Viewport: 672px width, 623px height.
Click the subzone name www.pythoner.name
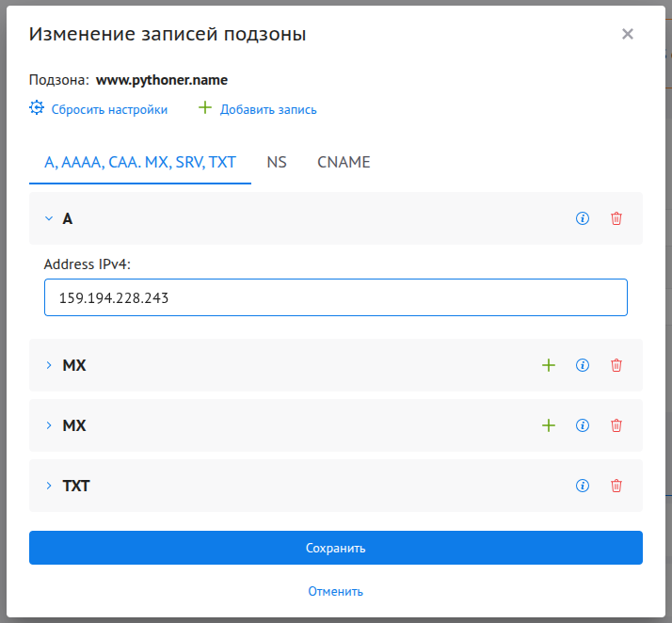pos(162,80)
